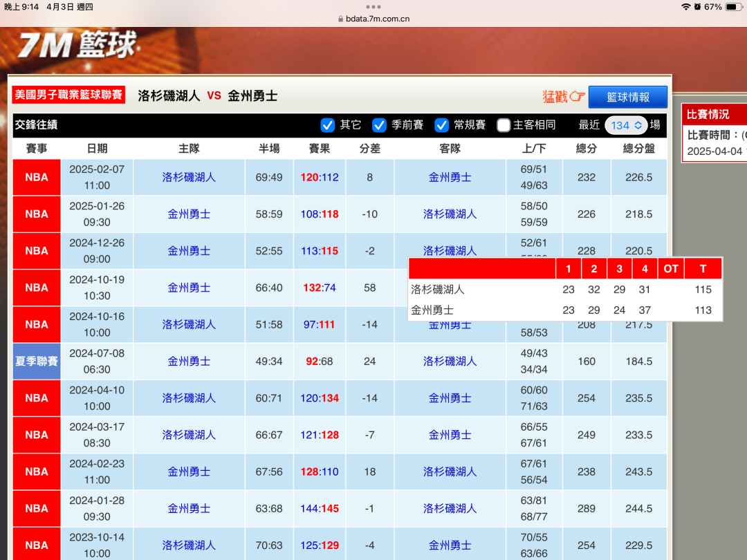
Task: Uncheck the 季前賽 checkbox
Action: 379,125
